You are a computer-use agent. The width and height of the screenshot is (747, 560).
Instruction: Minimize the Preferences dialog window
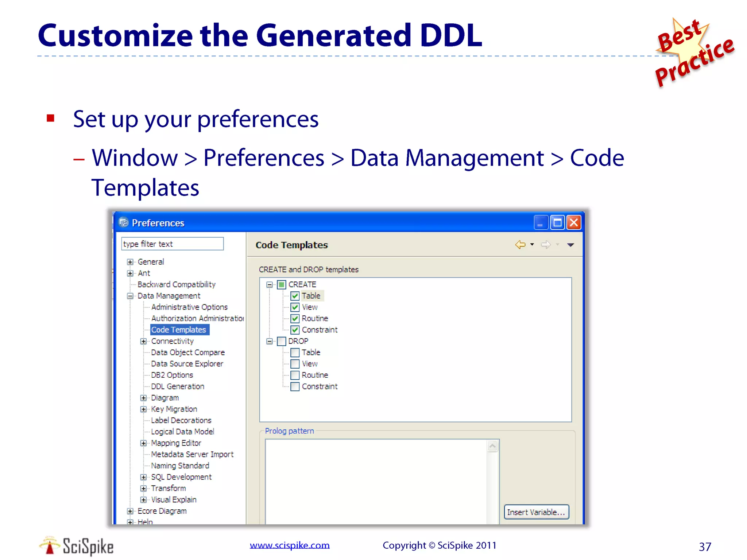[541, 222]
